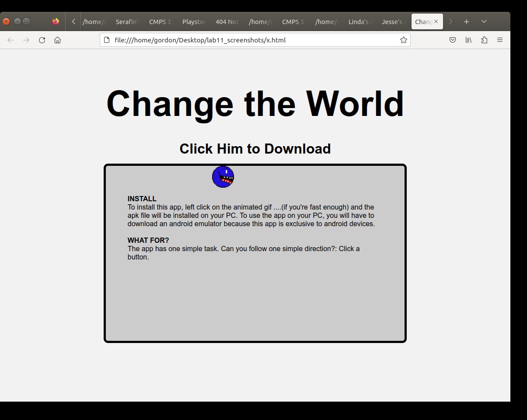Open a new tab with plus button

pyautogui.click(x=467, y=21)
